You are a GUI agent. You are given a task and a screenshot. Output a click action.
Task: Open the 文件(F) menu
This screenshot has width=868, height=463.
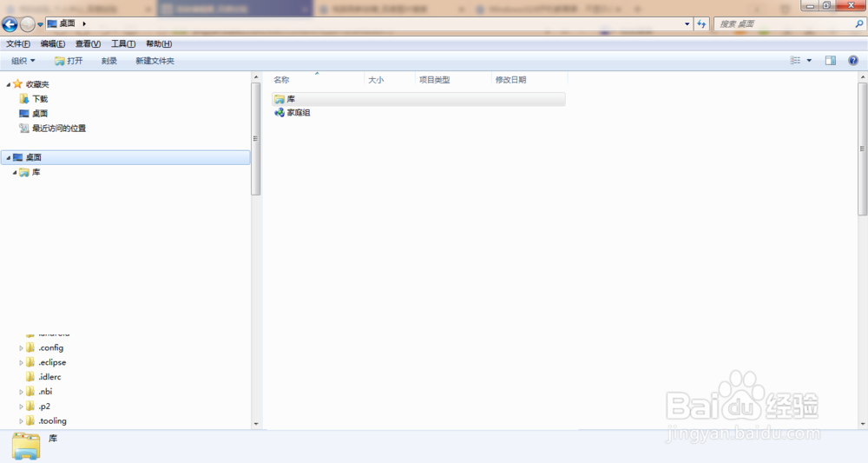[x=18, y=43]
